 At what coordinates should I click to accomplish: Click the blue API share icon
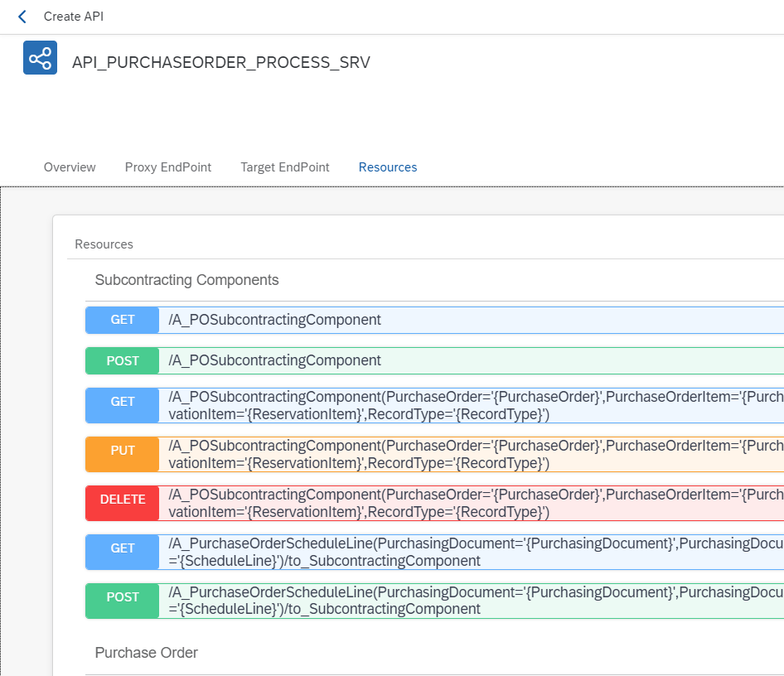(x=40, y=58)
